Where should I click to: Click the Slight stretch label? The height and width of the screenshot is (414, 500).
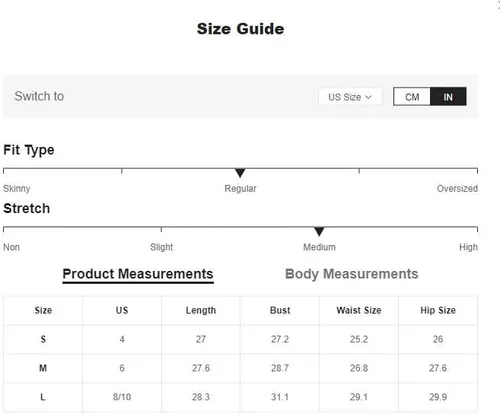[x=161, y=247]
